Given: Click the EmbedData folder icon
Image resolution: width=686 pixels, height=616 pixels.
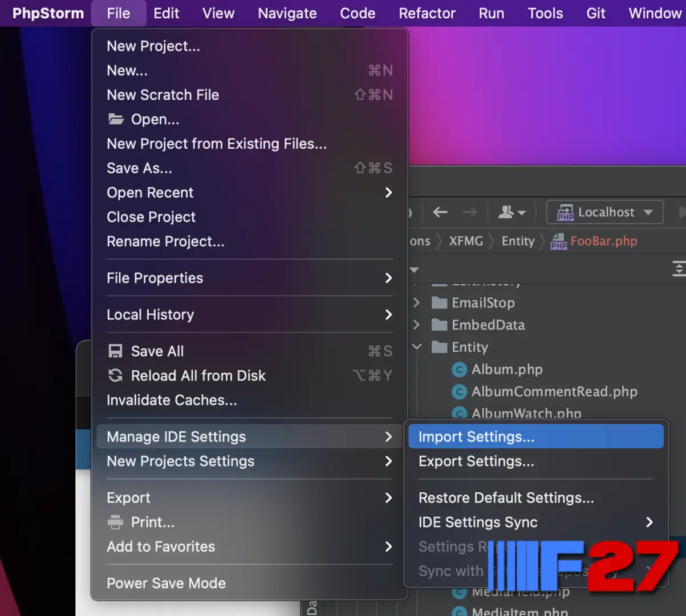Looking at the screenshot, I should pos(439,325).
